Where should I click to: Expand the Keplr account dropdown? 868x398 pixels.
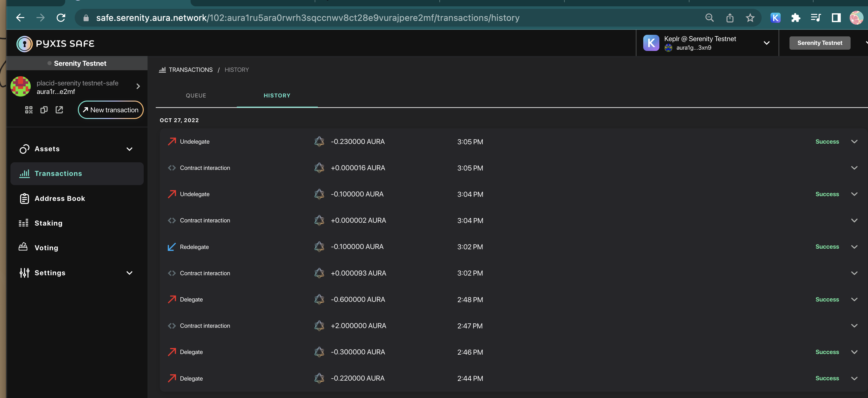(767, 43)
